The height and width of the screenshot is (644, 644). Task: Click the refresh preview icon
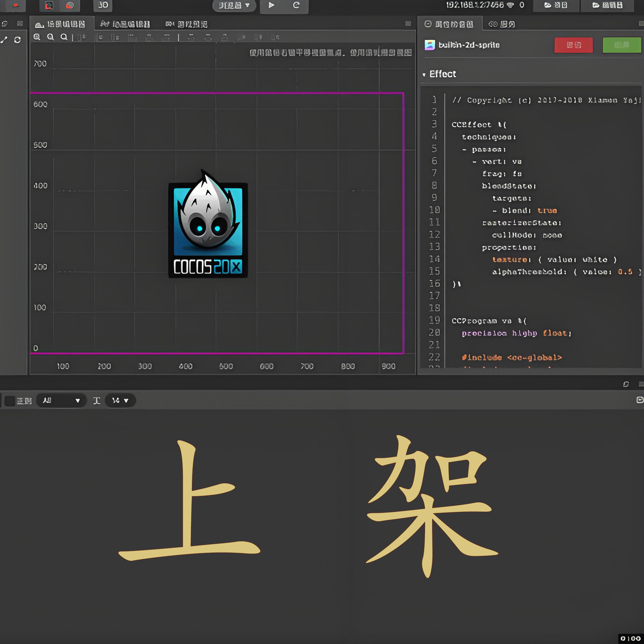point(296,5)
